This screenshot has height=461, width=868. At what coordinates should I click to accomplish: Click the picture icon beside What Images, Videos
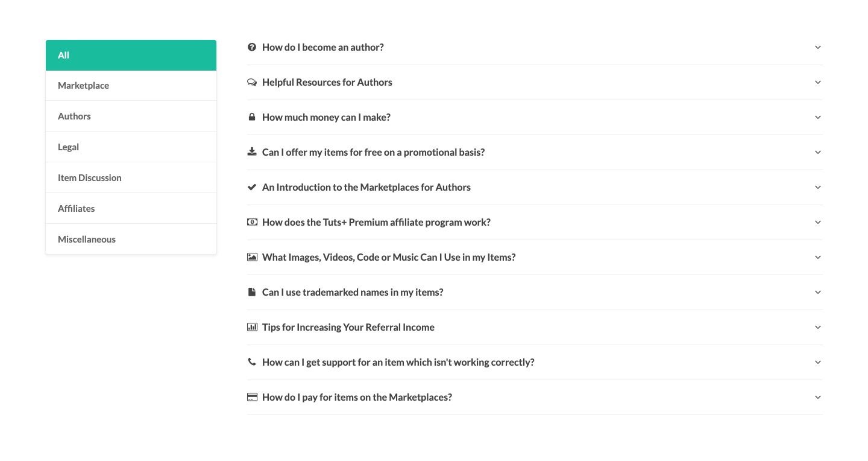point(252,257)
